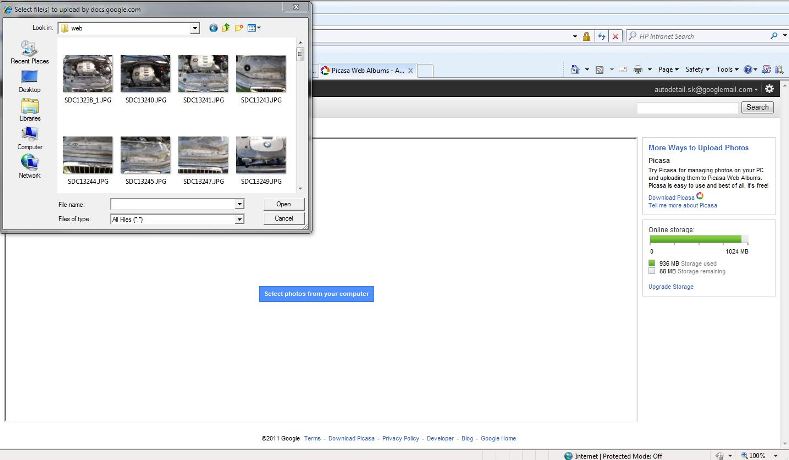Open Tell me more about Picasa link
The width and height of the screenshot is (789, 460).
682,205
